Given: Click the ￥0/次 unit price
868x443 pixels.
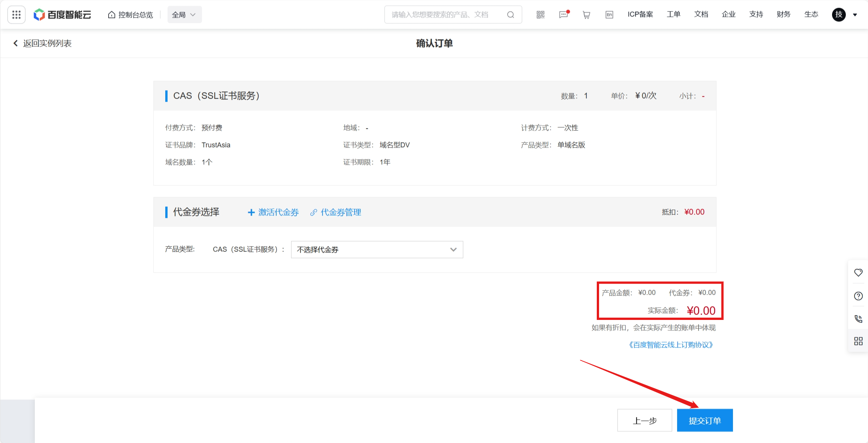Looking at the screenshot, I should tap(646, 96).
